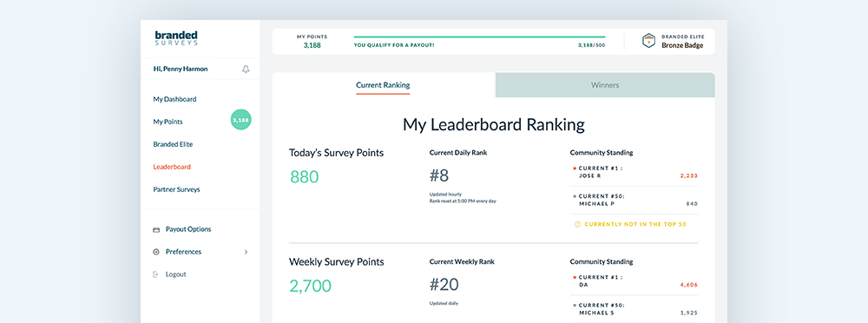Click Michael P's score 840
Viewport: 868px width, 323px height.
pos(692,204)
